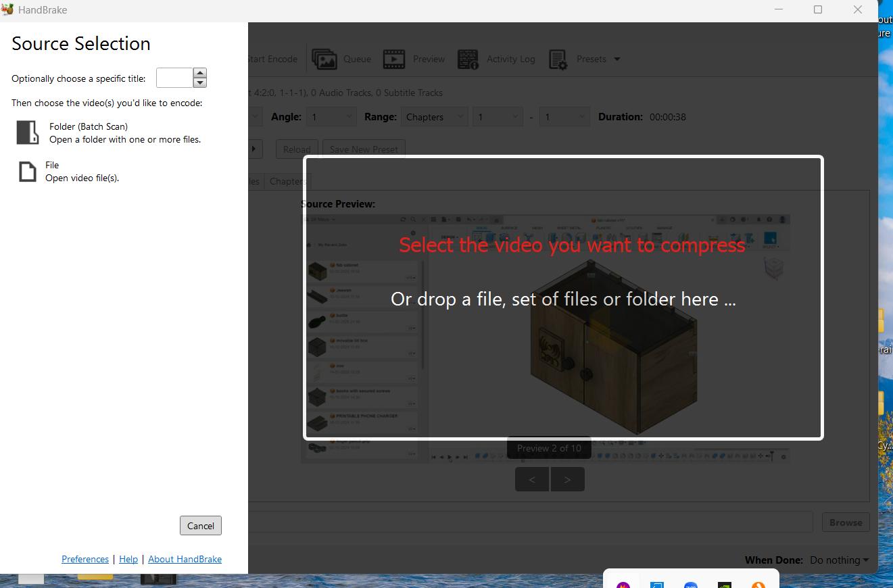Expand the Presets dropdown arrow
This screenshot has width=893, height=588.
[x=617, y=59]
